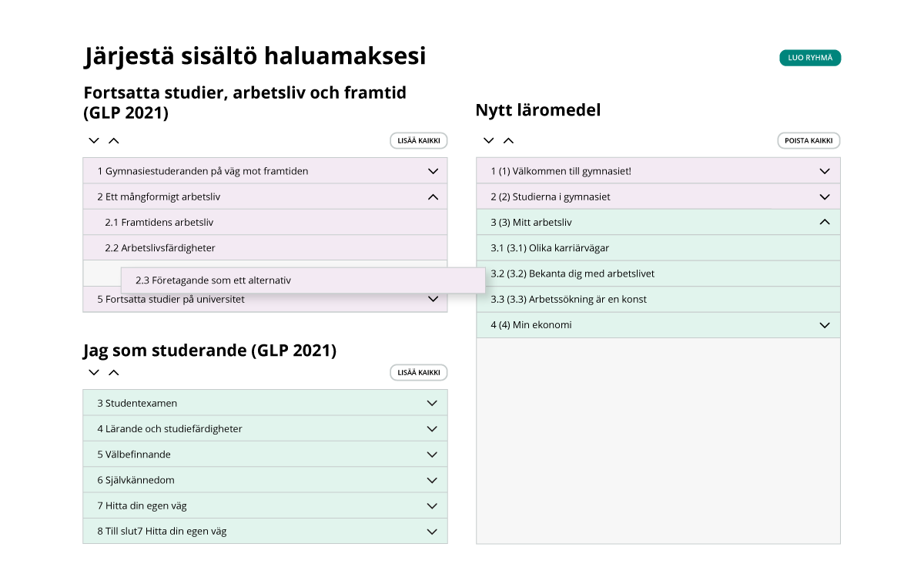Image resolution: width=924 pixels, height=584 pixels.
Task: Expand 1 Gymnasiestuderanden på väg mot framtiden
Action: click(x=432, y=171)
